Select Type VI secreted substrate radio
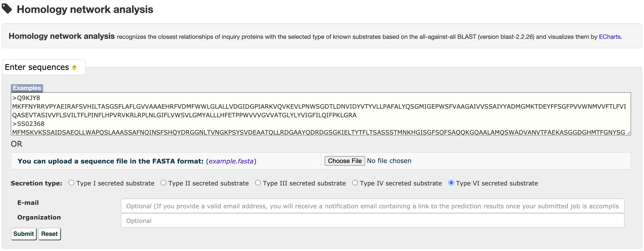The image size is (644, 251). 451,183
